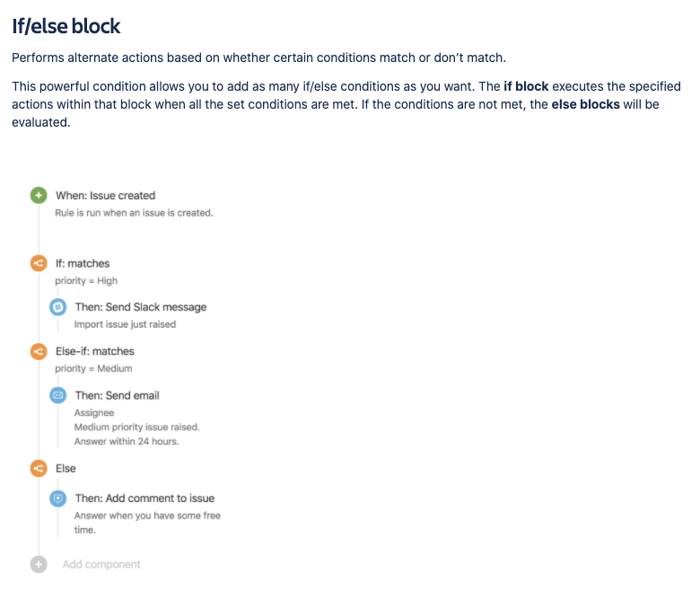Click the blue Send email envelope icon
700x591 pixels.
pos(58,395)
